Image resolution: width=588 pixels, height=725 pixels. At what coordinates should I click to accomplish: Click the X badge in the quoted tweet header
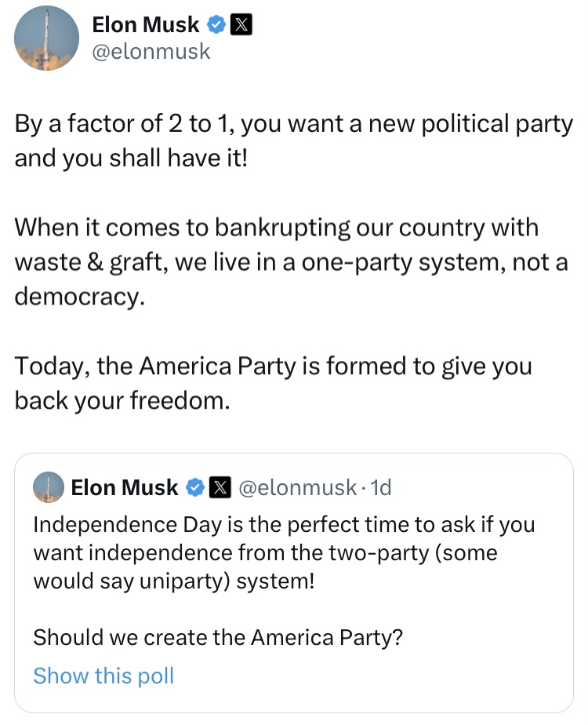point(219,488)
